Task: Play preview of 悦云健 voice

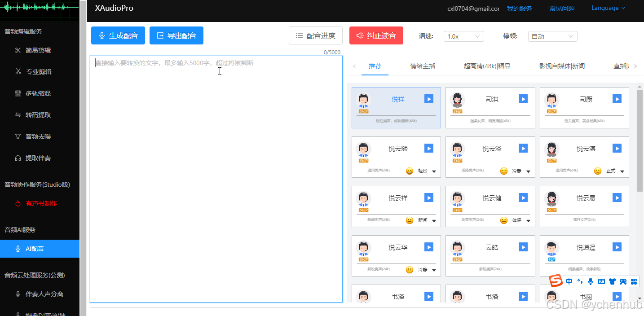Action: 523,197
